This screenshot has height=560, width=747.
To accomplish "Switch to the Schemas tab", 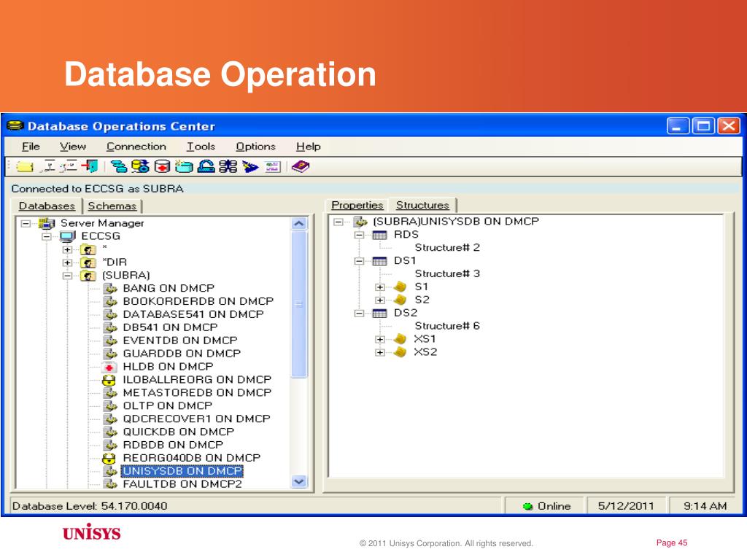I will 112,206.
